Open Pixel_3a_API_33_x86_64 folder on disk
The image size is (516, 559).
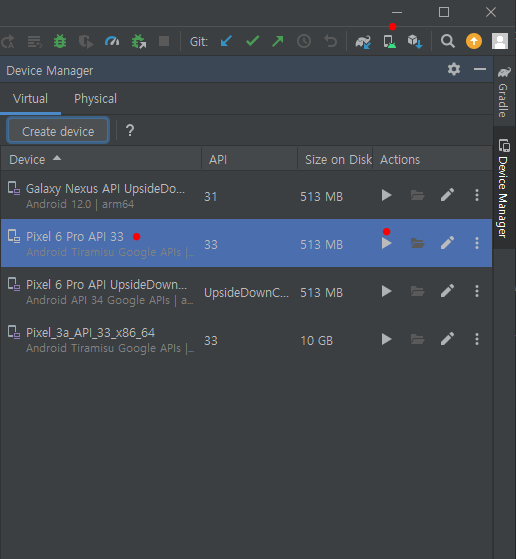coord(417,339)
